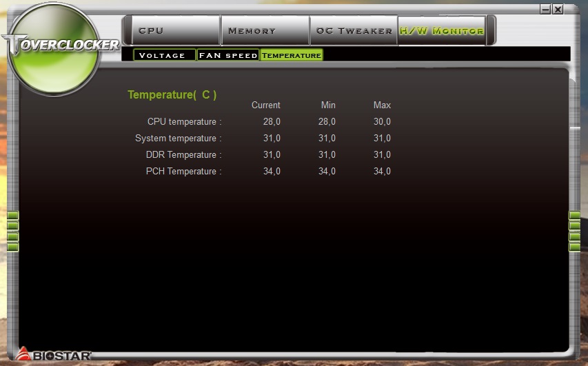Screen dimensions: 588x366
Task: Click the CPU temperature row label
Action: coord(184,122)
